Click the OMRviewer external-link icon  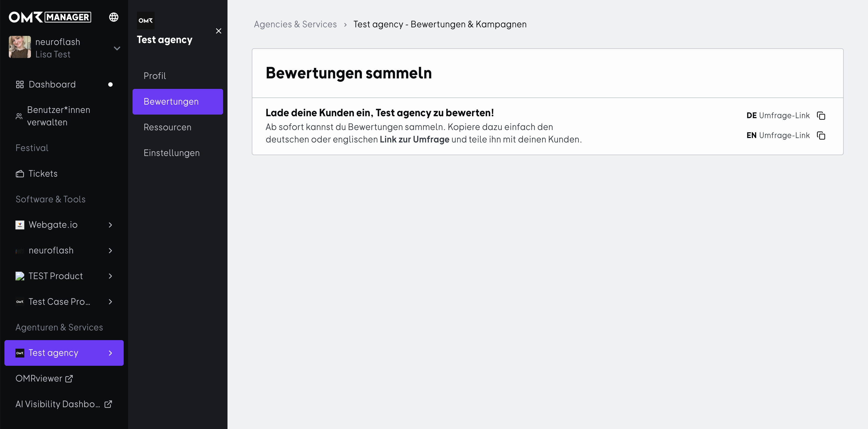69,378
